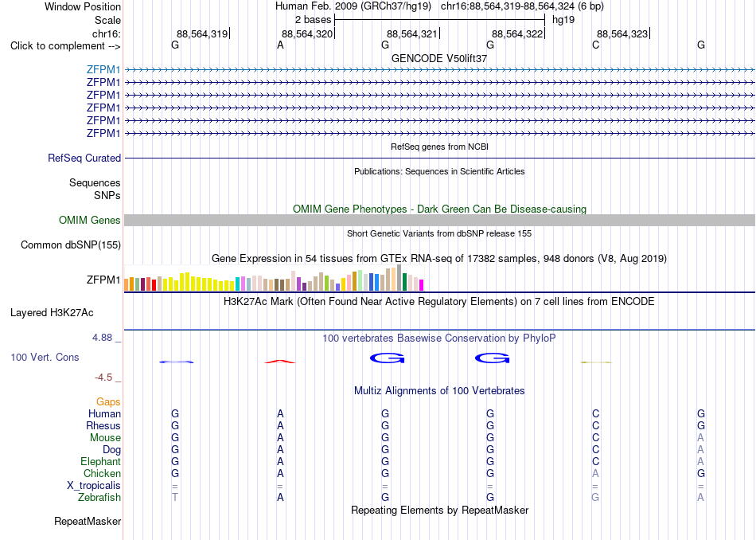Click the faded A in Chicken row
This screenshot has height=540, width=756.
pos(595,474)
